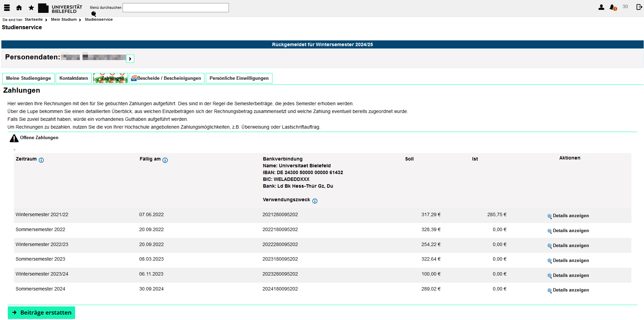The height and width of the screenshot is (320, 644).
Task: Focus the Menü durchsuchen search field
Action: click(176, 7)
